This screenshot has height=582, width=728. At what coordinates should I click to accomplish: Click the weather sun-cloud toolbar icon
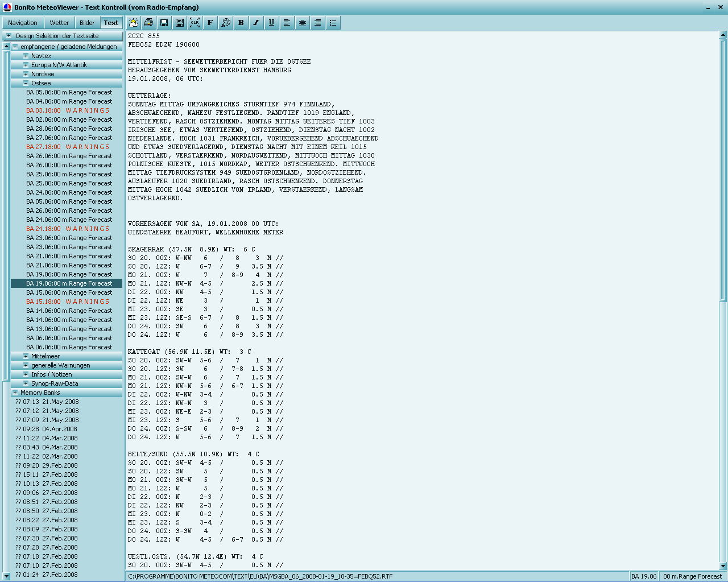tap(134, 23)
